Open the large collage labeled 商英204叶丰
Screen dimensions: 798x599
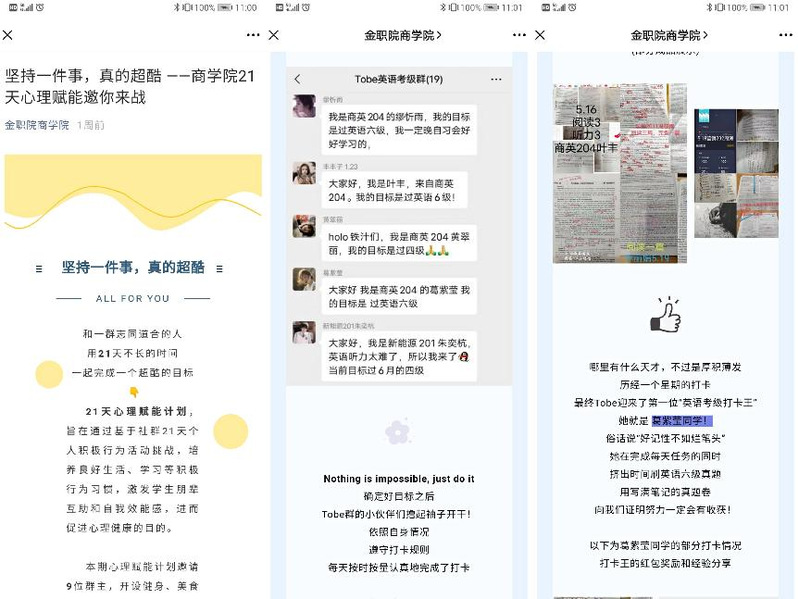620,174
